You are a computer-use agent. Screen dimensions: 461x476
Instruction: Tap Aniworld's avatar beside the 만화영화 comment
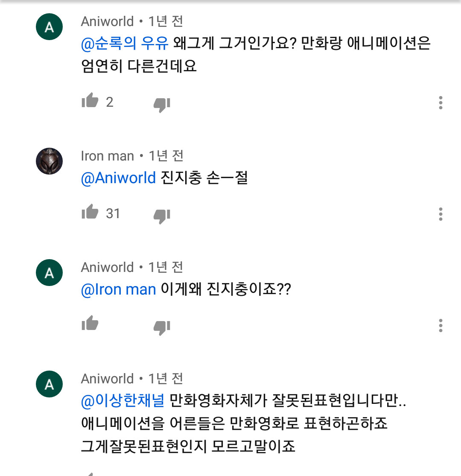pos(50,384)
